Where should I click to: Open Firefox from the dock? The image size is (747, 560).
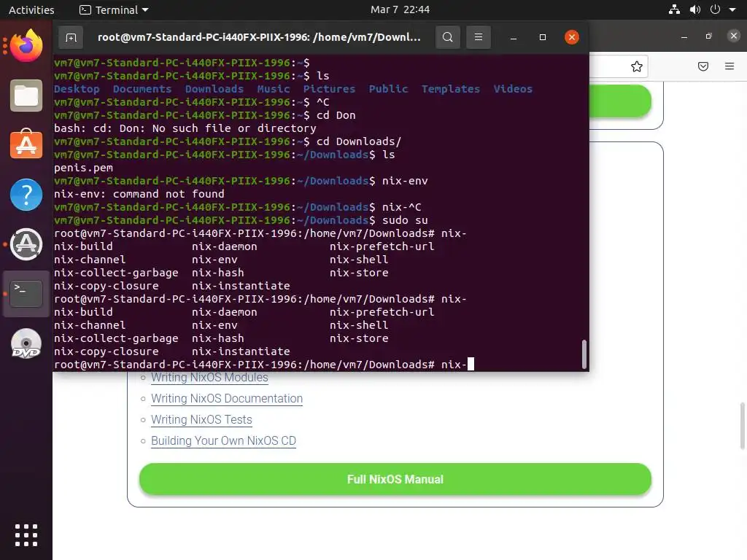click(x=26, y=46)
